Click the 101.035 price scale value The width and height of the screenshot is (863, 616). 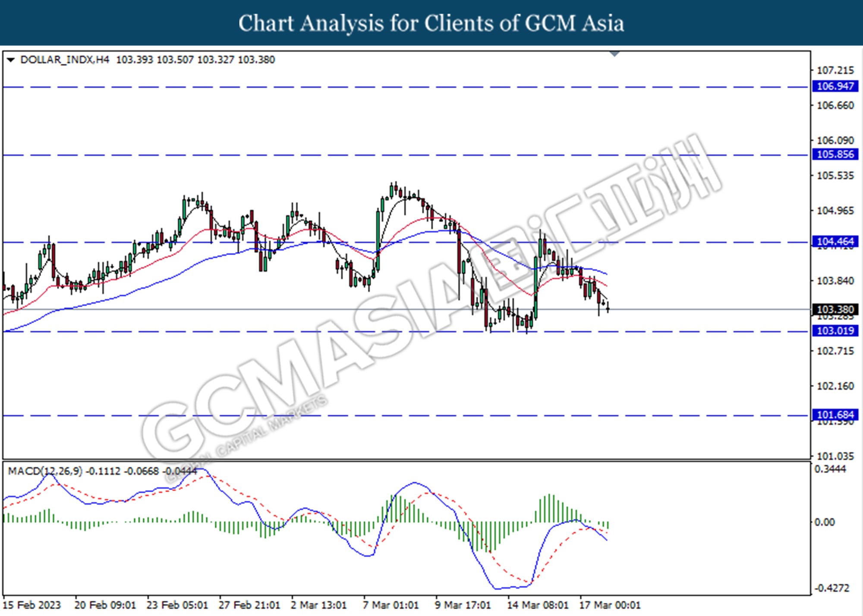coord(835,456)
